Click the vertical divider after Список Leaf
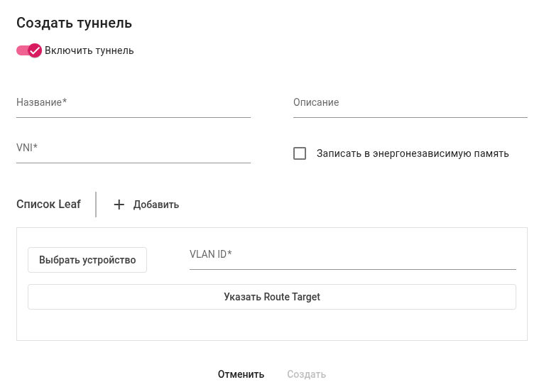 pyautogui.click(x=96, y=205)
